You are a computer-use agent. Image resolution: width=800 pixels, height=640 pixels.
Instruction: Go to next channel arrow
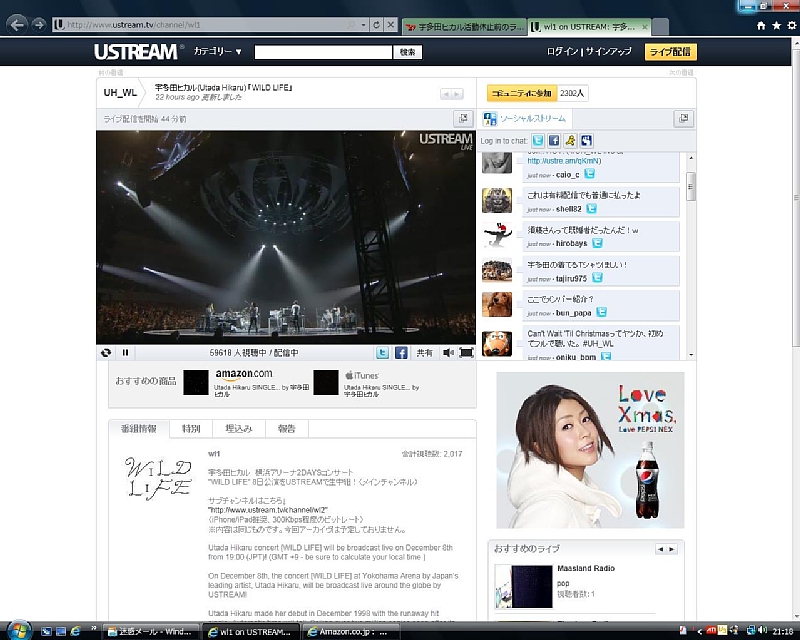457,94
